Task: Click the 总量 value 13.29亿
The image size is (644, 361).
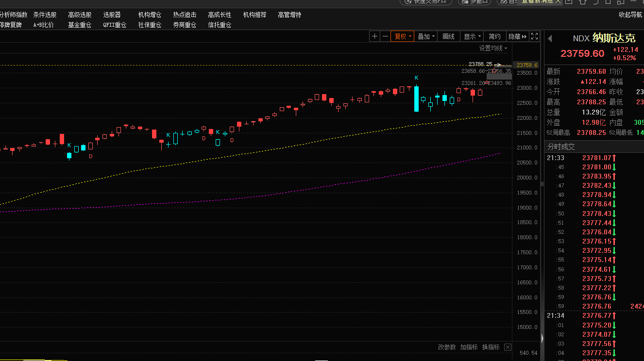Action: (594, 112)
